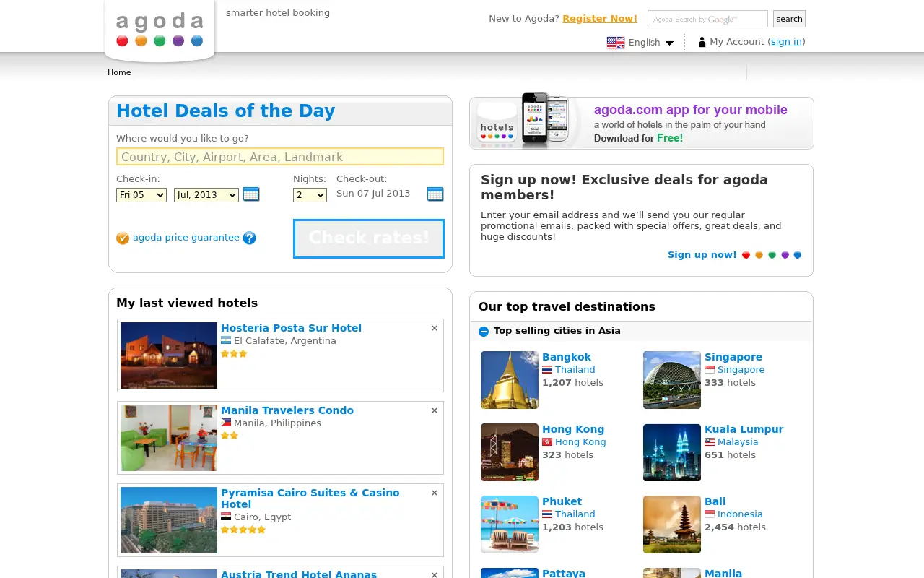This screenshot has height=578, width=924.
Task: Open the agoda price guarantee link
Action: tap(186, 238)
